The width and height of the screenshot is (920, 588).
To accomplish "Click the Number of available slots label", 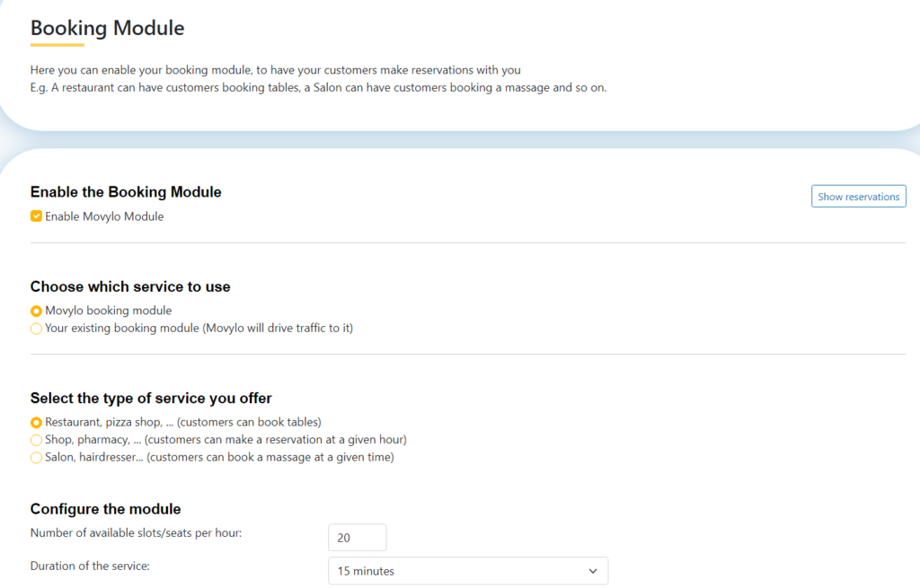I will pyautogui.click(x=137, y=533).
